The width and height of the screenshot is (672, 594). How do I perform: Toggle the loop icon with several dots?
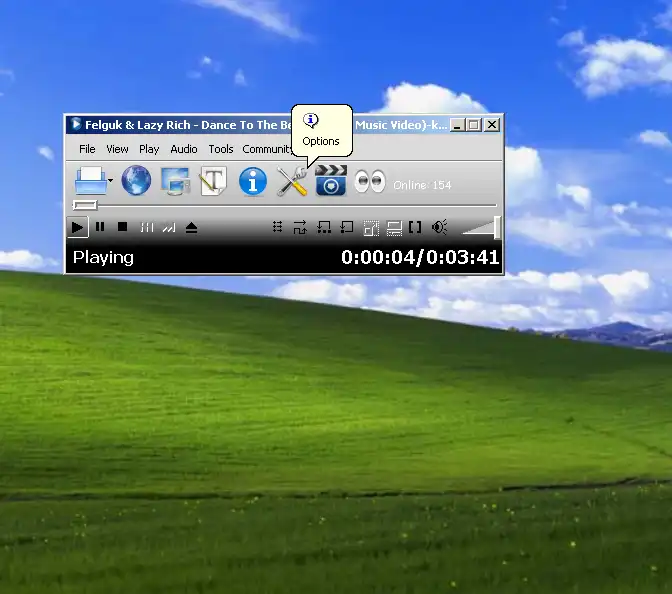(324, 227)
